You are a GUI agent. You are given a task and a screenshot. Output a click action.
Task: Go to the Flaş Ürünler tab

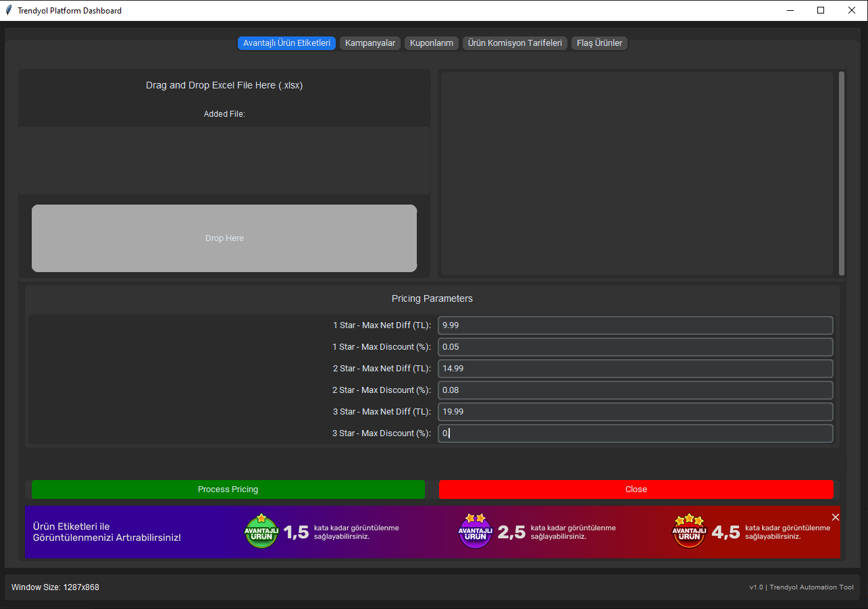(599, 43)
